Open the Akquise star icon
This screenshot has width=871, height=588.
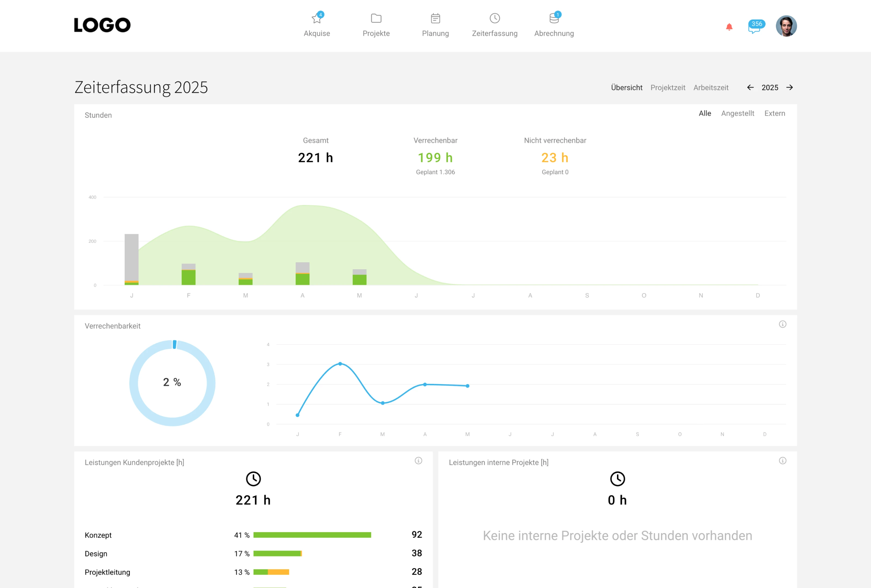click(x=317, y=19)
